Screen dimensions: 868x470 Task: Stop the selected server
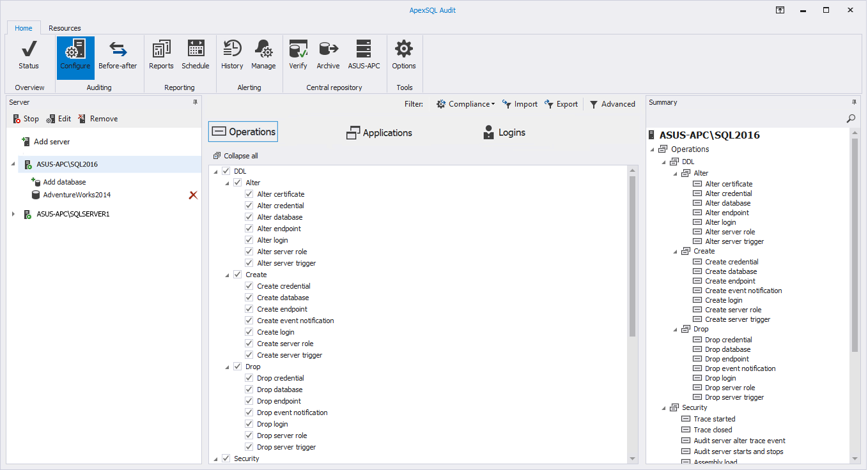tap(26, 119)
